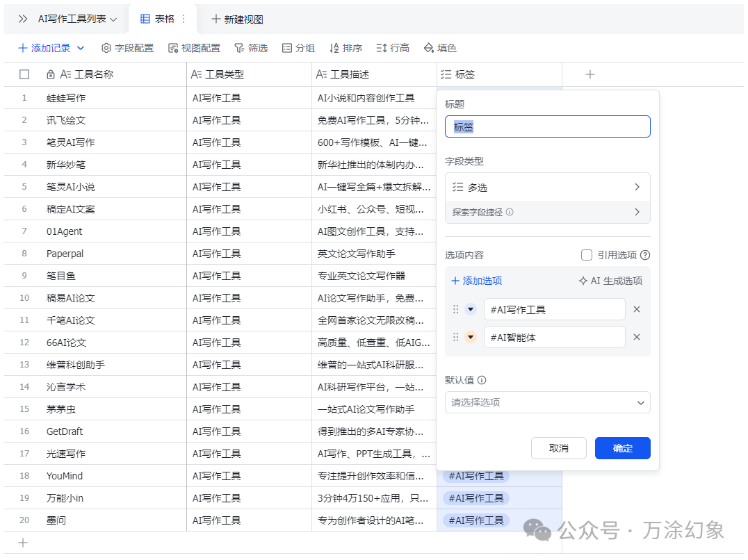Screen dimensions: 748x560
Task: Click 添加选项 to add a new option
Action: [x=476, y=281]
